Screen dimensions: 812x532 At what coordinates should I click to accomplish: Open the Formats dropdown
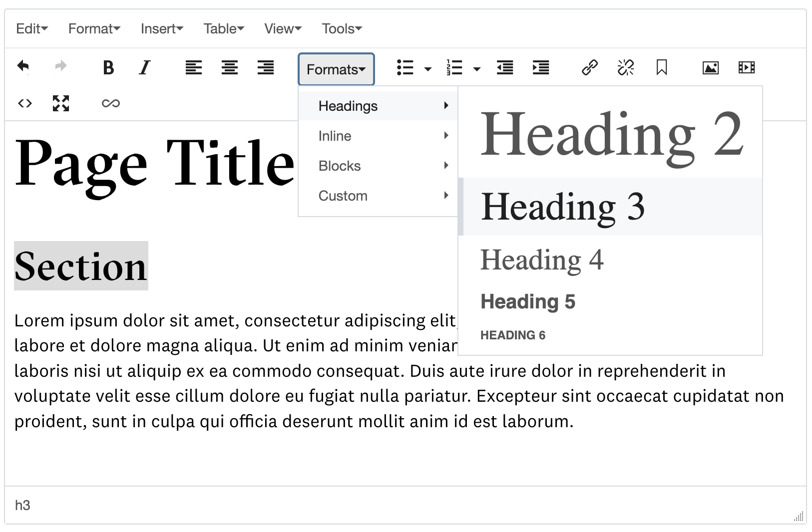pyautogui.click(x=336, y=69)
